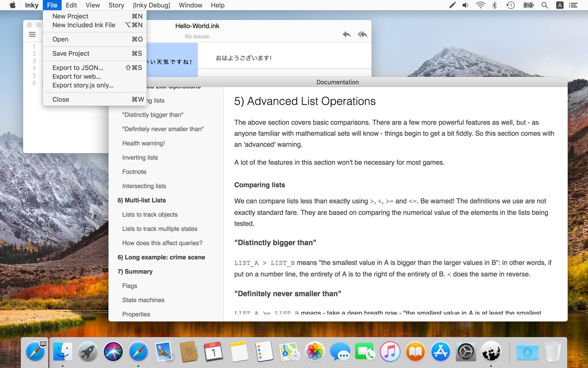Screen dimensions: 588x368
Task: Click the Inky app icon in Dock
Action: 491,351
